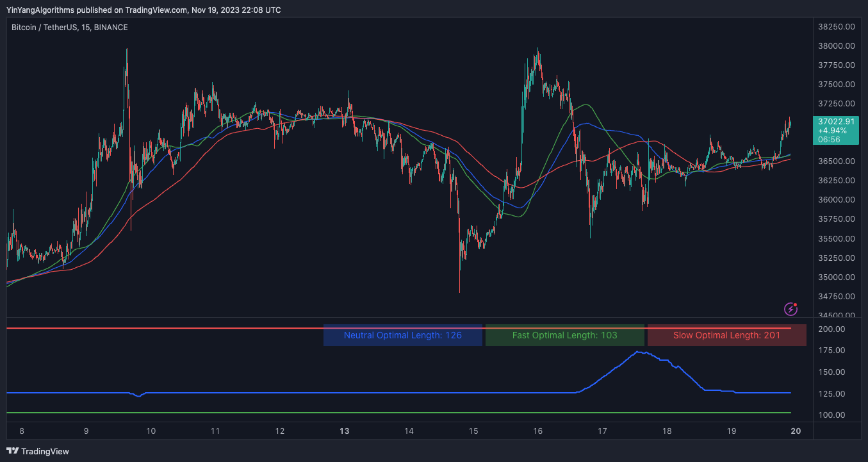Screen dimensions: 868x462
Task: Click date label 11 on time axis
Action: [x=215, y=431]
